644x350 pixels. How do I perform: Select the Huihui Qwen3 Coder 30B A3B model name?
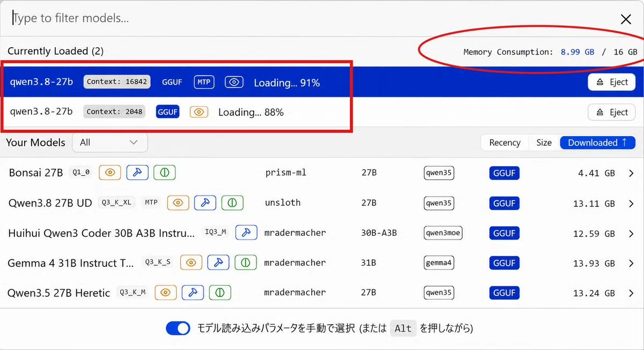(x=102, y=233)
